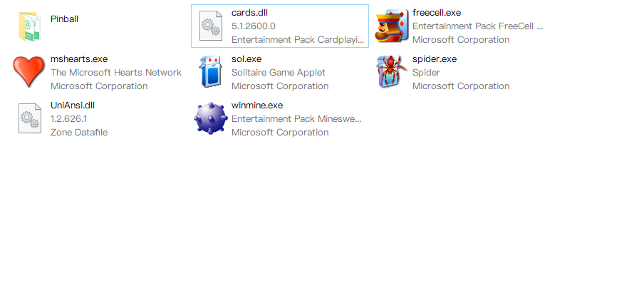This screenshot has height=308, width=644.
Task: Click The Microsoft Hearts Network description
Action: coord(116,73)
